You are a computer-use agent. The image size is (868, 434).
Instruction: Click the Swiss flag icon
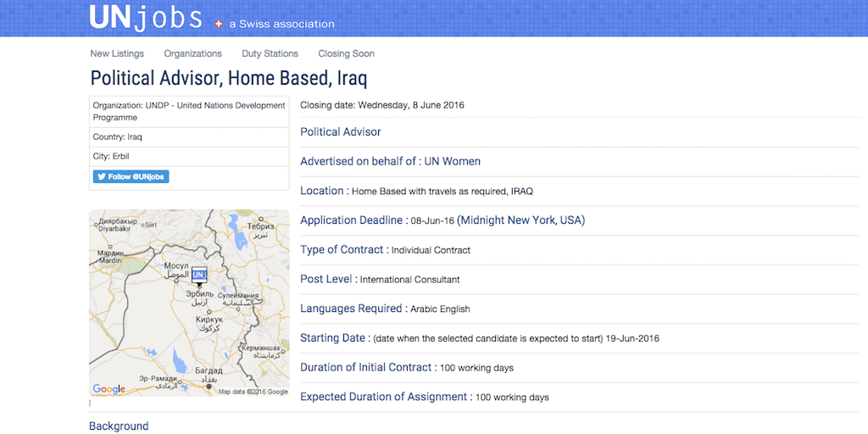220,25
